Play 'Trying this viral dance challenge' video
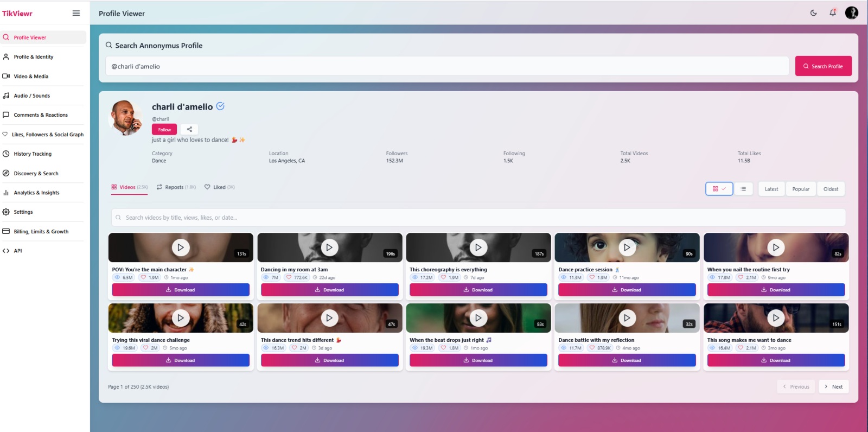 [x=181, y=318]
